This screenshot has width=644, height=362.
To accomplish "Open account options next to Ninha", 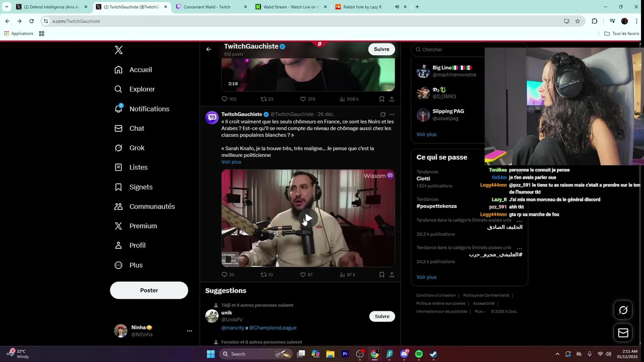I will pos(190,331).
